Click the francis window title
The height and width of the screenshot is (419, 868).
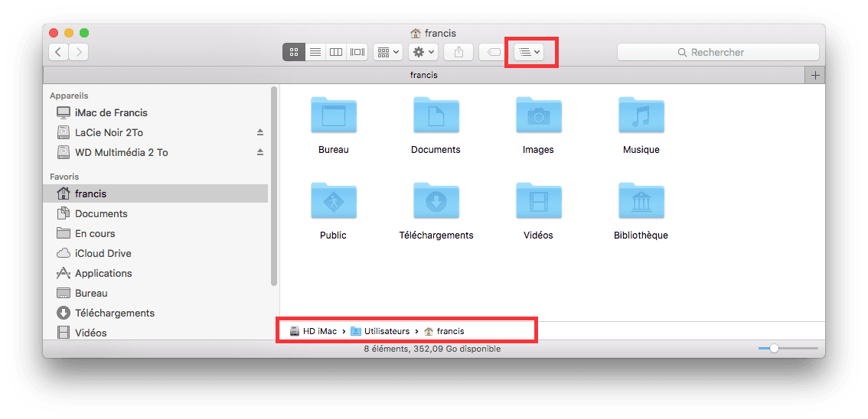pyautogui.click(x=433, y=33)
